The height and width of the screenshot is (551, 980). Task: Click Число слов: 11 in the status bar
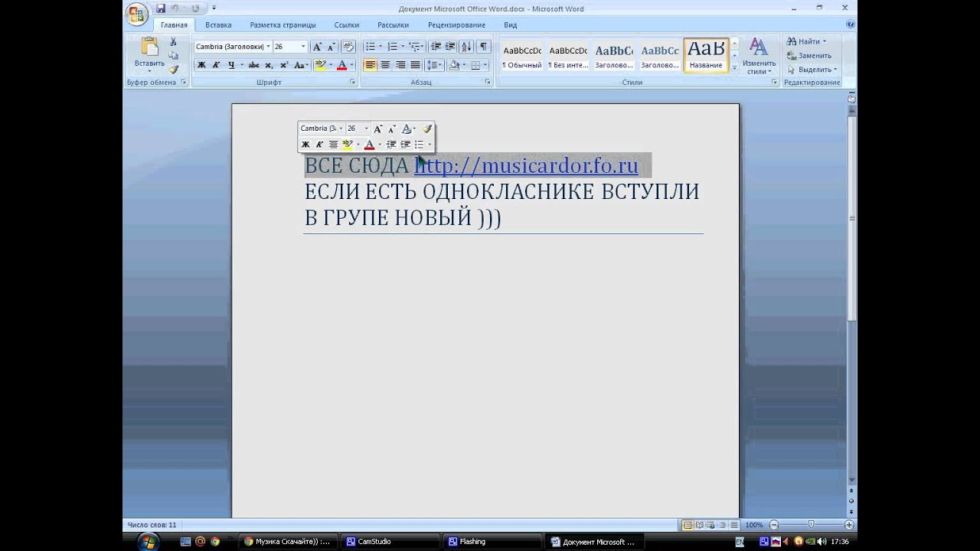coord(152,525)
